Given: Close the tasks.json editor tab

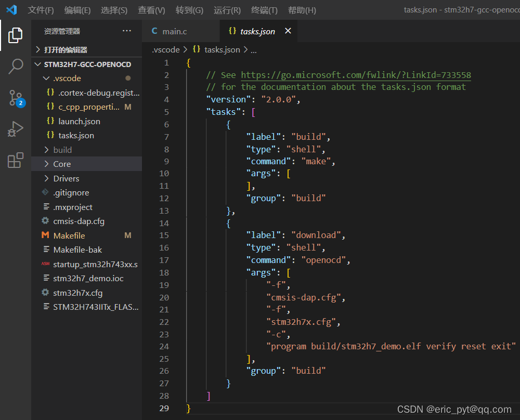Looking at the screenshot, I should 288,31.
